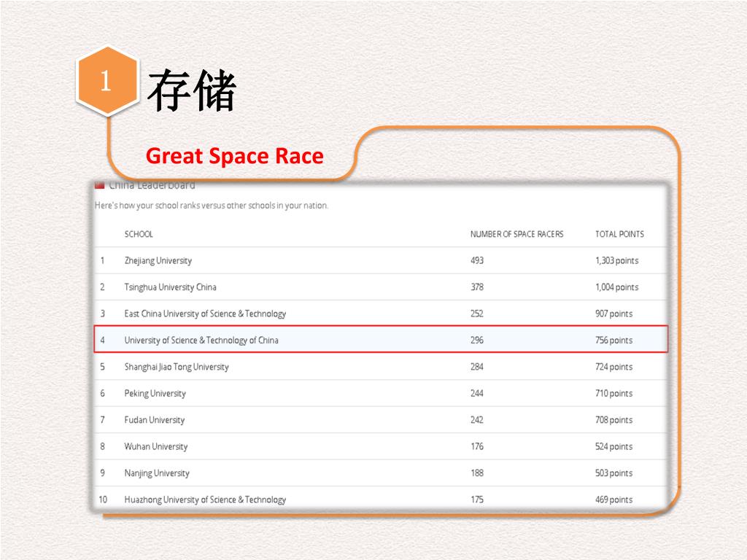747x560 pixels.
Task: Click the '1,004 points' total
Action: click(x=617, y=287)
